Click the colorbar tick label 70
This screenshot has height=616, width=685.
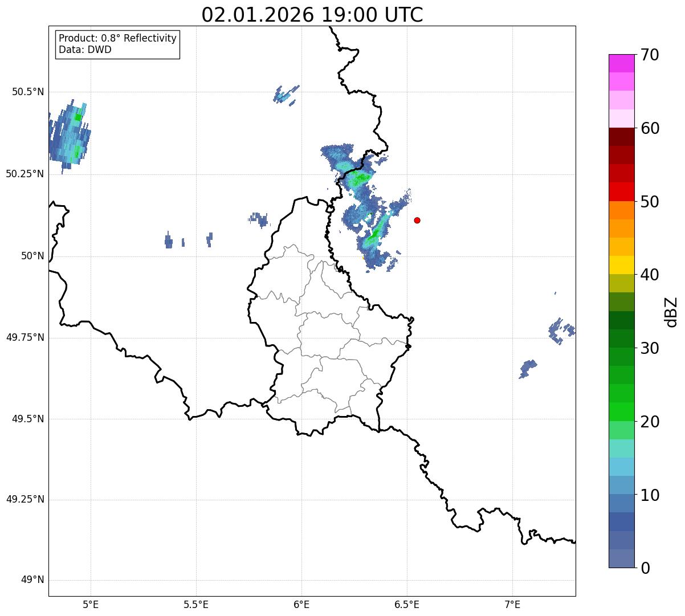(650, 55)
